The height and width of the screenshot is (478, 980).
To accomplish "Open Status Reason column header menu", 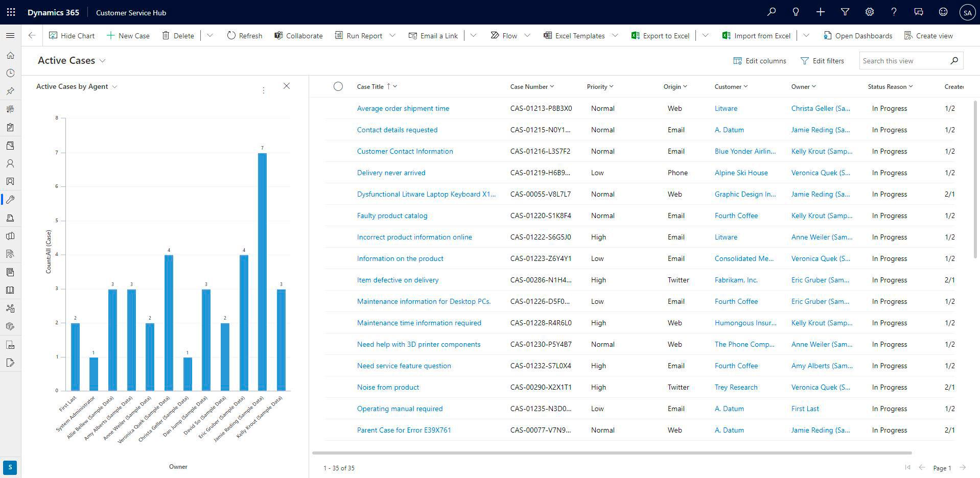I will [x=890, y=86].
